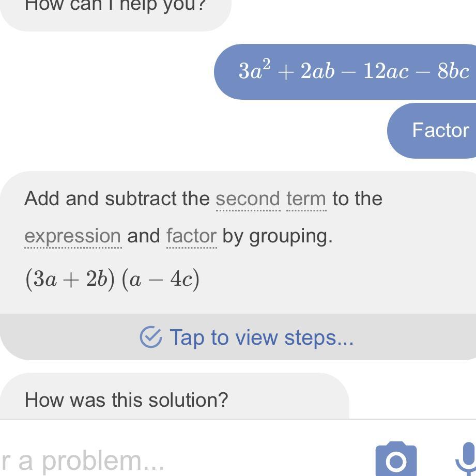The width and height of the screenshot is (476, 476).
Task: Open the 'expression' glossary definition
Action: tap(72, 236)
